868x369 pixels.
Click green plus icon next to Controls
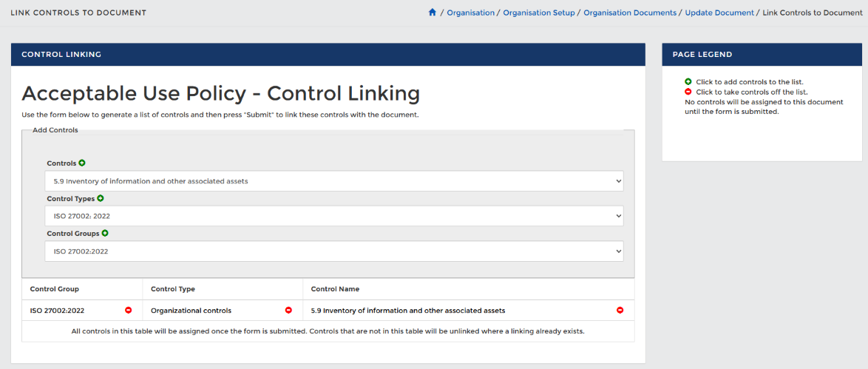point(82,163)
